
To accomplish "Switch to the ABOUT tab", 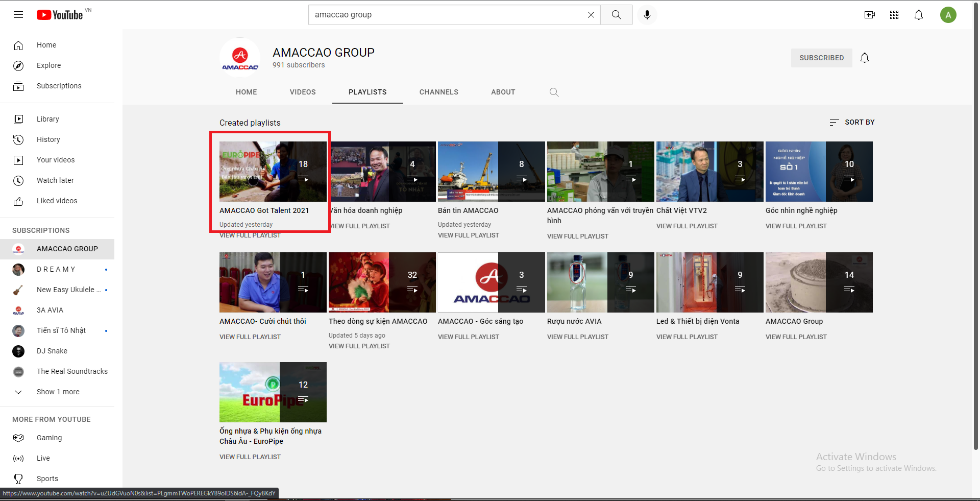I will tap(503, 92).
